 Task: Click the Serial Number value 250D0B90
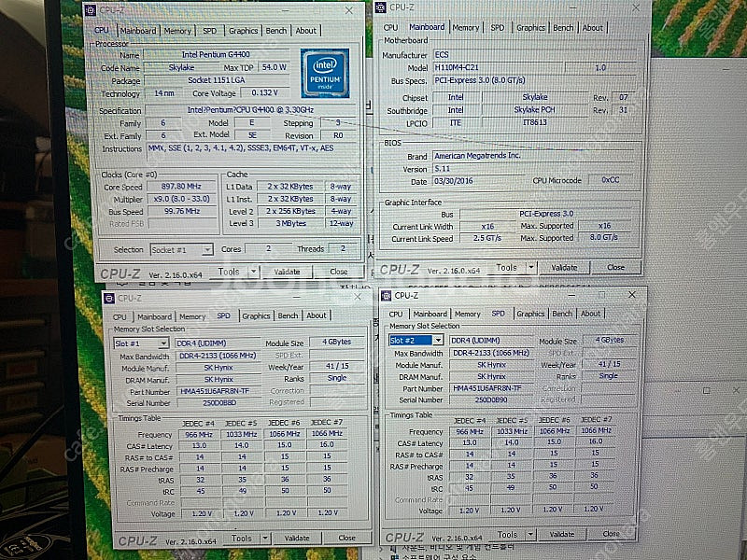pyautogui.click(x=491, y=400)
